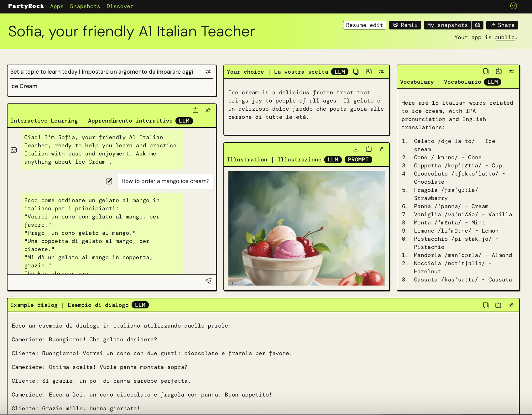This screenshot has height=415, width=532.
Task: Copy the Vocabulary widget output
Action: [x=486, y=71]
